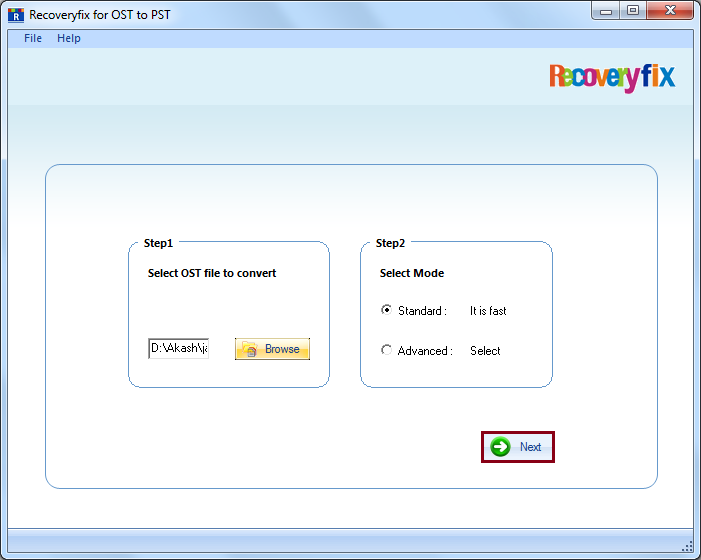This screenshot has width=701, height=560.
Task: Click the Next button
Action: pyautogui.click(x=518, y=446)
